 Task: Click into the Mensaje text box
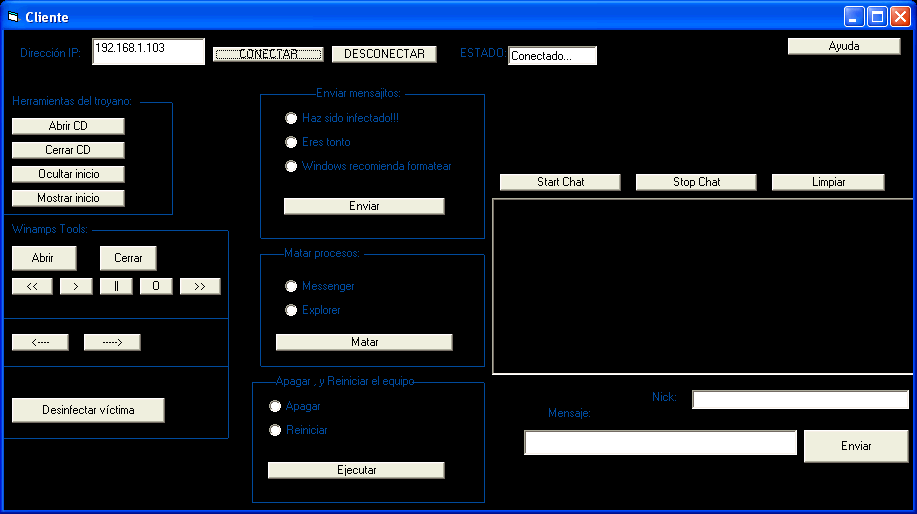[660, 443]
